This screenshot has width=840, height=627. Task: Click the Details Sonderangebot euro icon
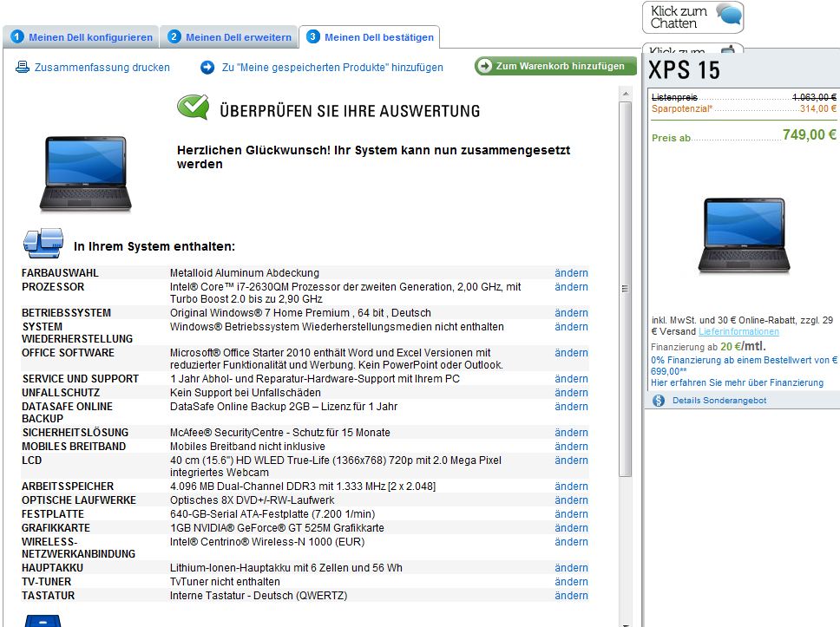coord(659,400)
